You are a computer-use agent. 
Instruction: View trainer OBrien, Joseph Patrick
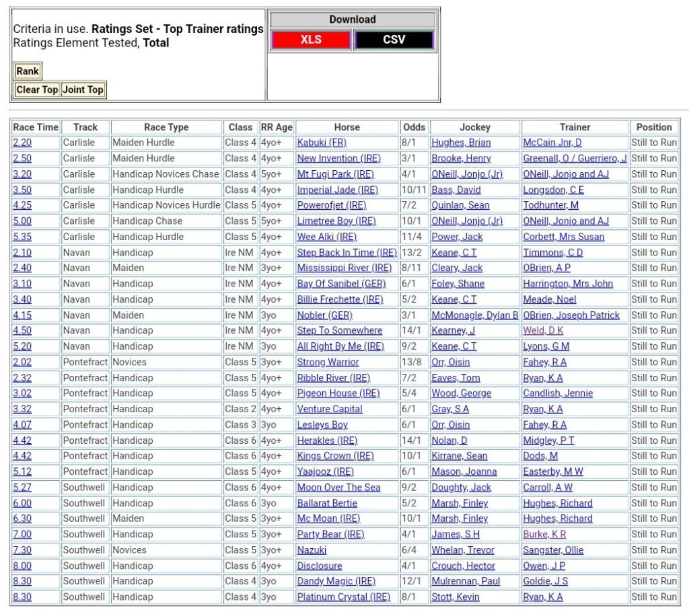(x=571, y=315)
